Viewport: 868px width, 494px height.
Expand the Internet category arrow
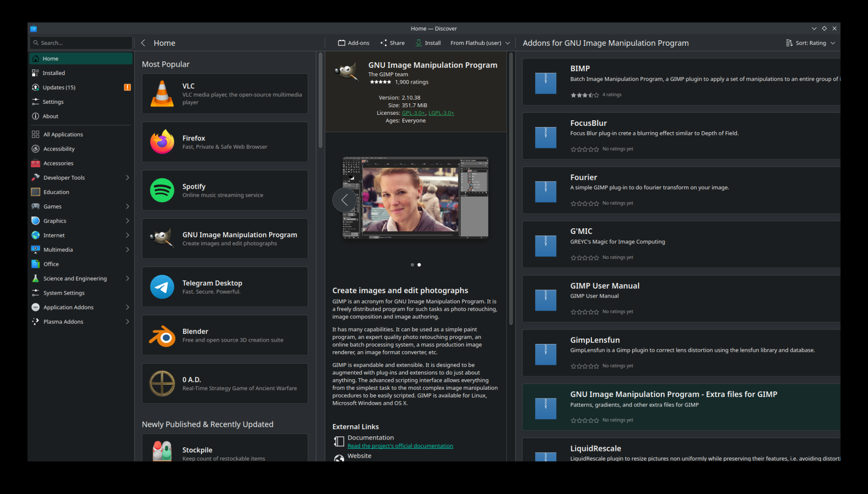[x=128, y=235]
